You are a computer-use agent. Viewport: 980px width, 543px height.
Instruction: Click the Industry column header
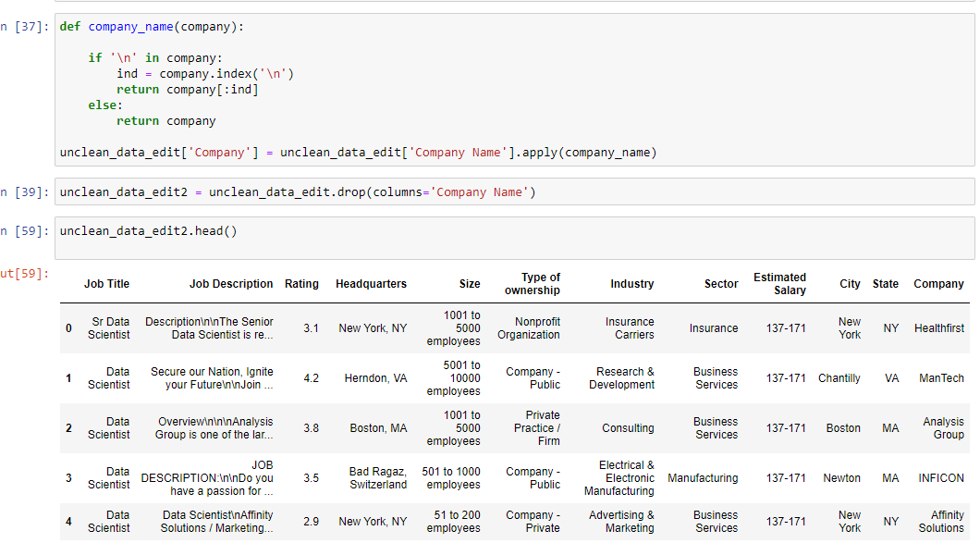631,283
